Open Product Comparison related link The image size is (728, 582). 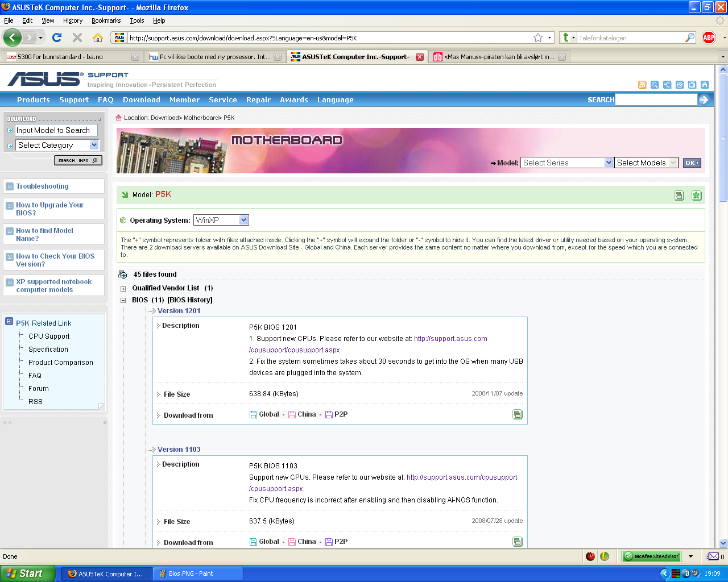(61, 363)
